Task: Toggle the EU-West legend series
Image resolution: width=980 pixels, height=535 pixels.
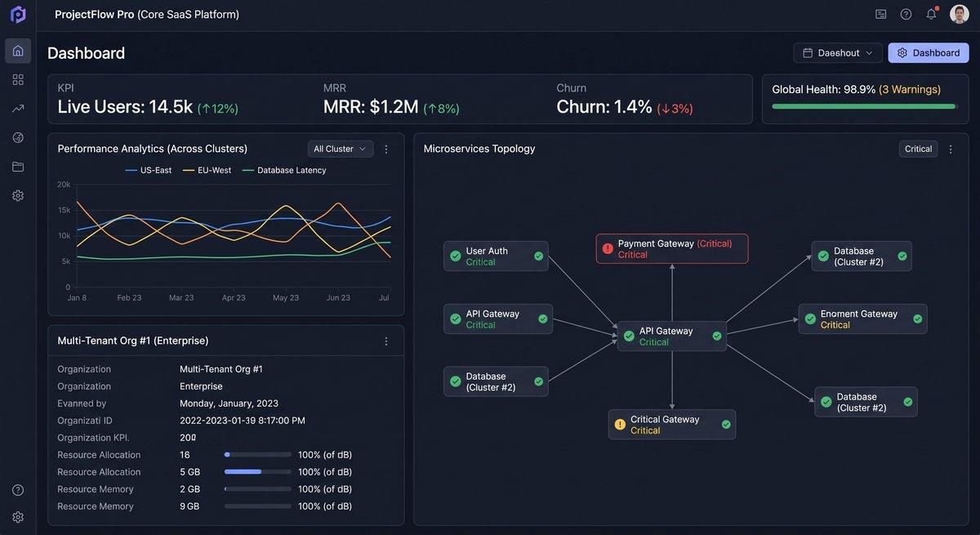Action: [207, 170]
